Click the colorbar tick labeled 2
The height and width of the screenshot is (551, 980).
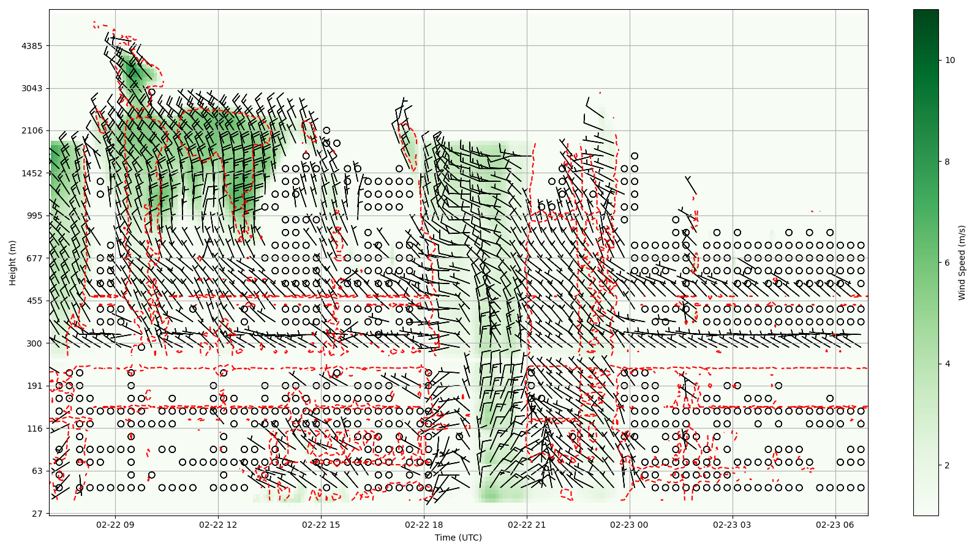[948, 465]
